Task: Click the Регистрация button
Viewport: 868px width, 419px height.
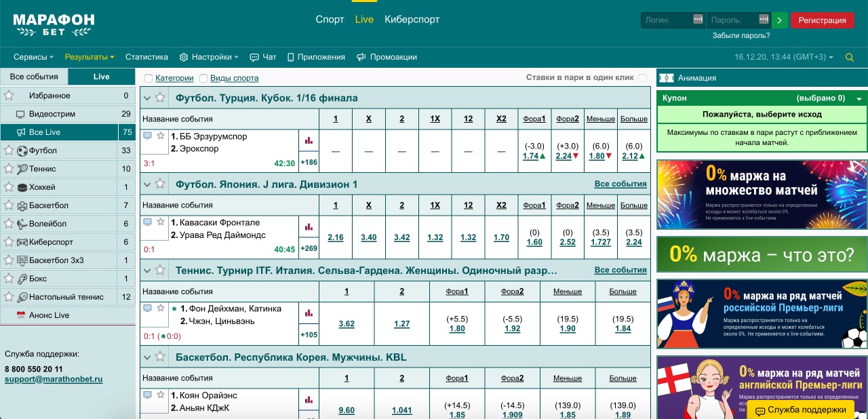Action: [822, 20]
